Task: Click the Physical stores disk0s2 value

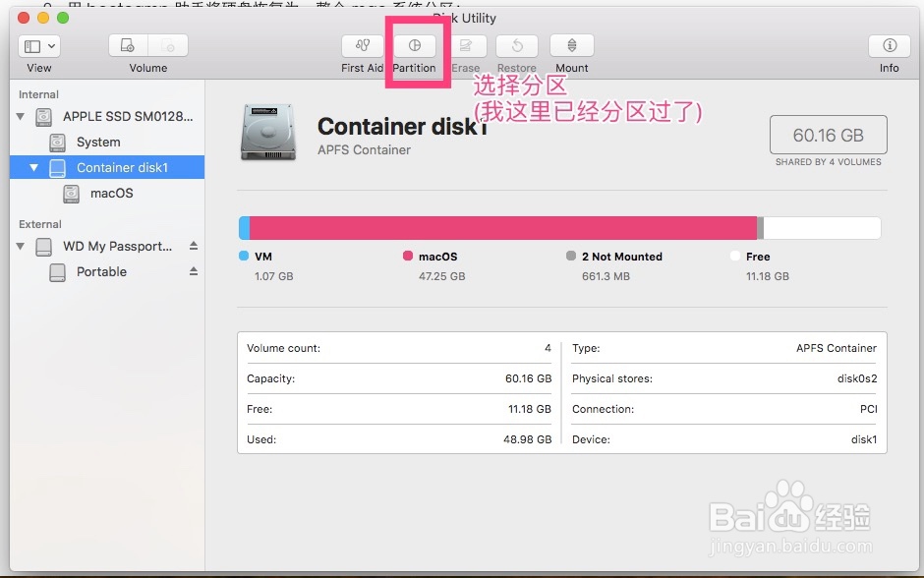Action: click(x=857, y=378)
